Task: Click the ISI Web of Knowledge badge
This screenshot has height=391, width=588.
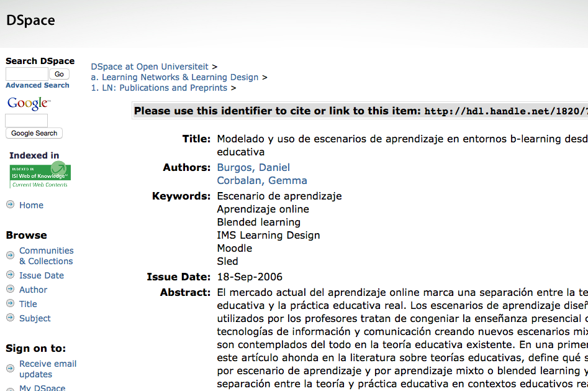Action: coord(40,175)
